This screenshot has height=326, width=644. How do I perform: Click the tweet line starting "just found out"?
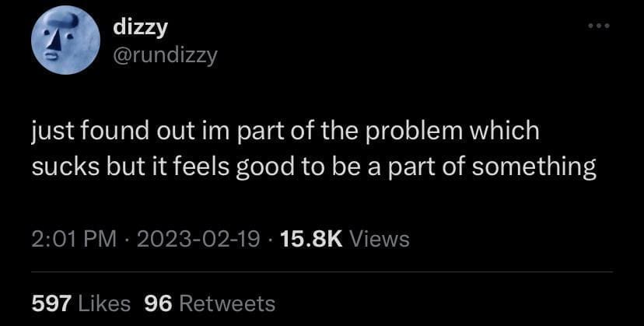(x=285, y=131)
